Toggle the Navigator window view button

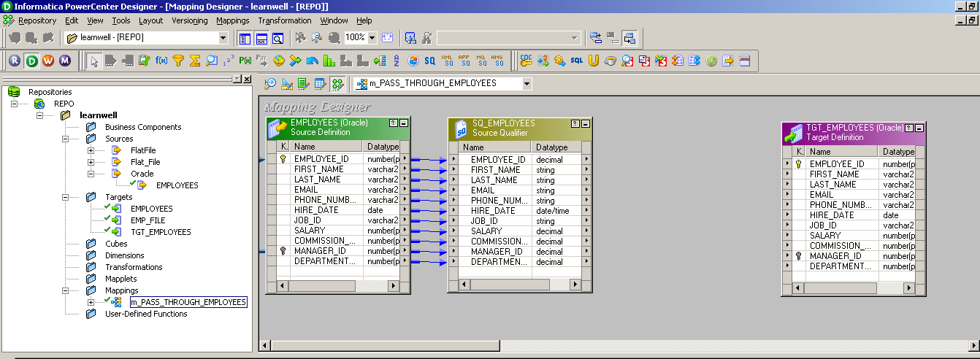tap(245, 37)
